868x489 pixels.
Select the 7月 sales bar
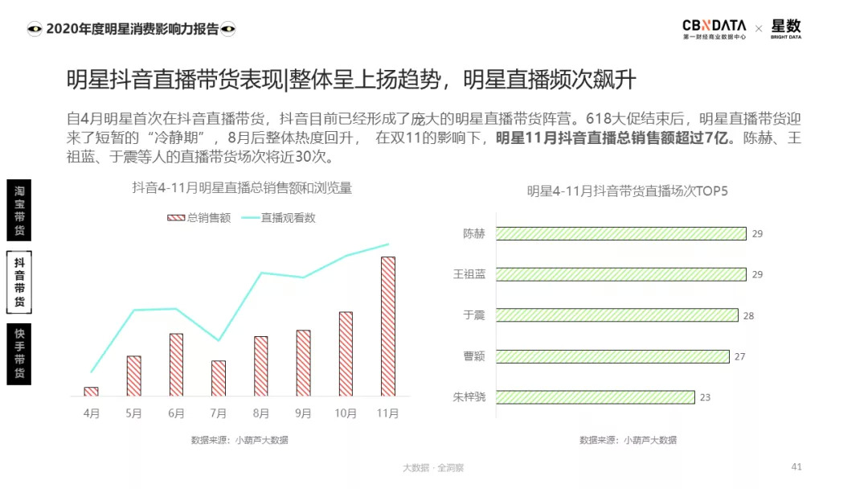[x=219, y=378]
